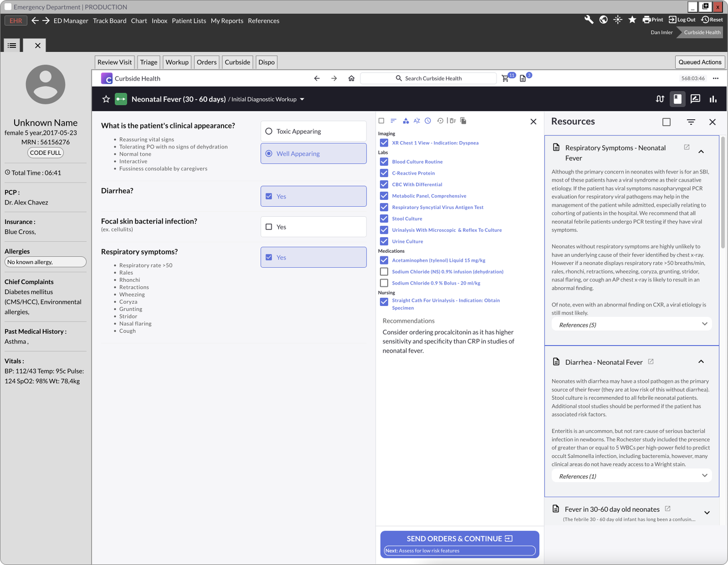Open the filter icon in Resources panel
Viewport: 728px width, 565px height.
[x=691, y=122]
